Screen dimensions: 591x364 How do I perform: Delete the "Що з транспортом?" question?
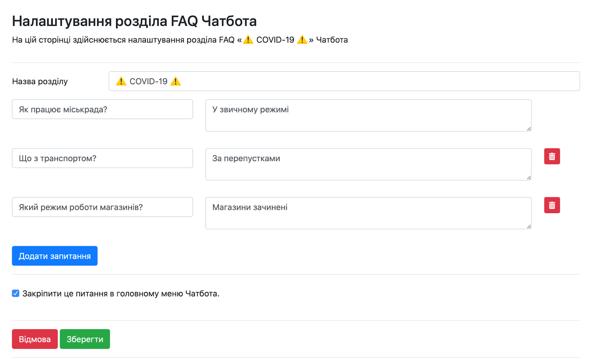[x=552, y=157]
